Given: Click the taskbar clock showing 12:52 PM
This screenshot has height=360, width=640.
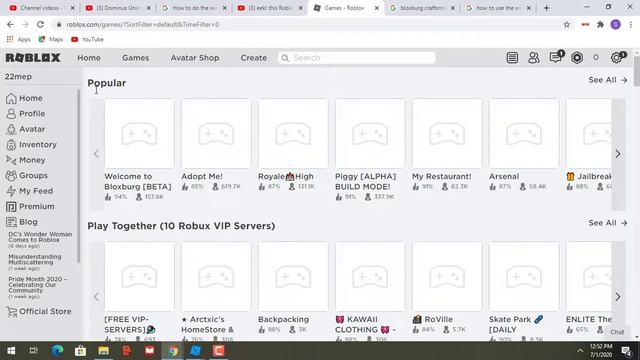Looking at the screenshot, I should tap(601, 351).
